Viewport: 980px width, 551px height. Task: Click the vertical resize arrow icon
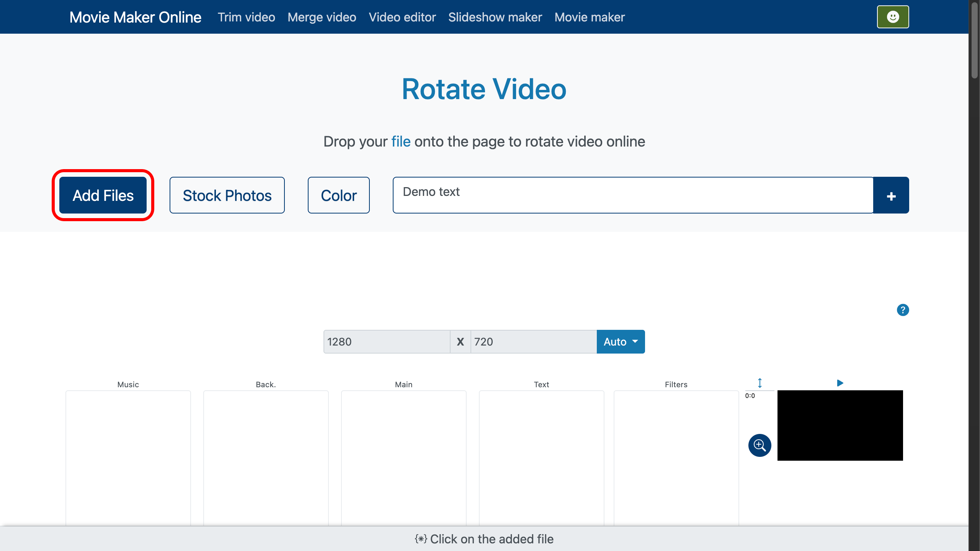tap(760, 383)
